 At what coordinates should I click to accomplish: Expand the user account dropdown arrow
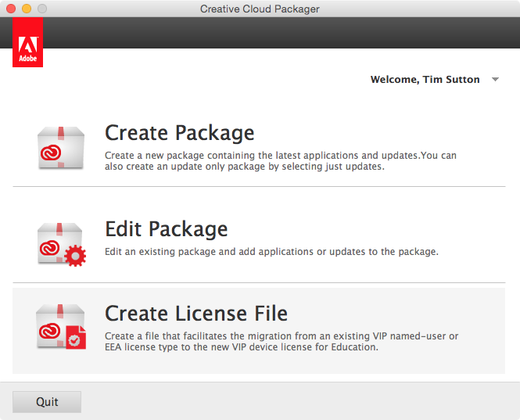pos(495,79)
